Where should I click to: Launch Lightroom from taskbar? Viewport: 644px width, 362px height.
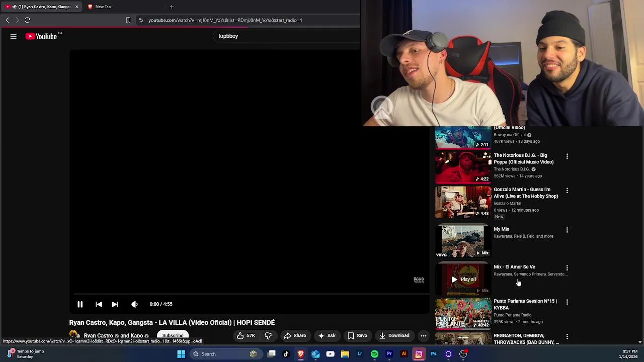click(360, 354)
